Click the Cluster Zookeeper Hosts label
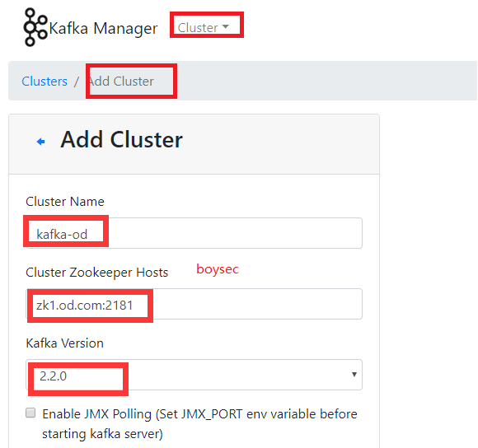The height and width of the screenshot is (448, 478). (x=97, y=273)
